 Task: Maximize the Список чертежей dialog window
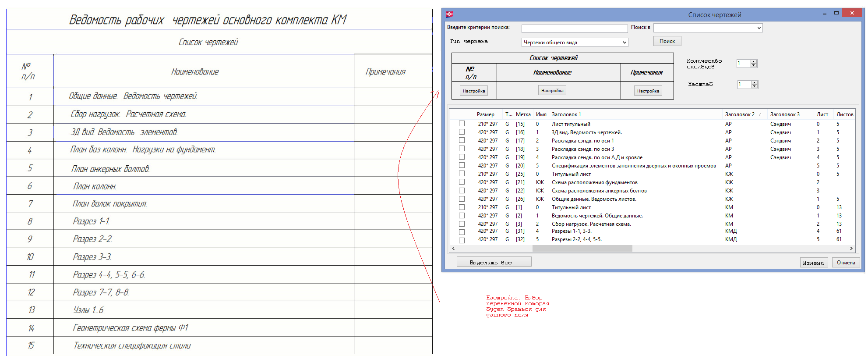[836, 13]
